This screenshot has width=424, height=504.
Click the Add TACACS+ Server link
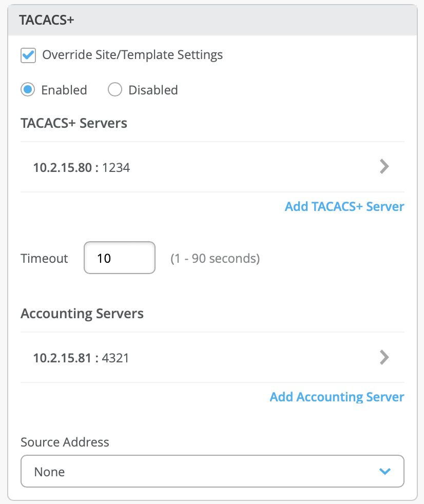pos(344,207)
